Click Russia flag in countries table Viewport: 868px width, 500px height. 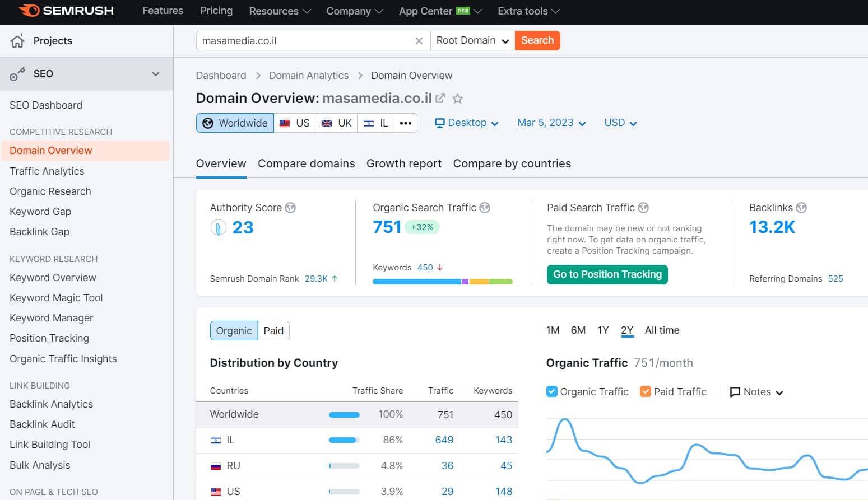click(x=216, y=466)
